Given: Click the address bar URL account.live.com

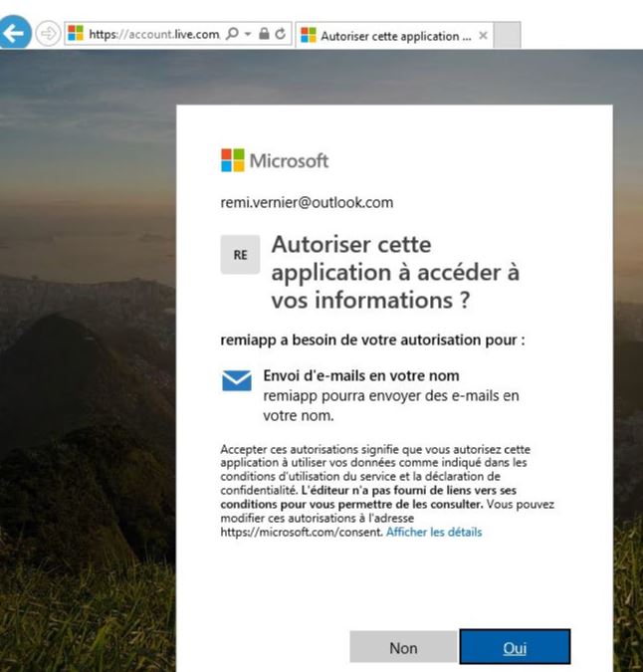Looking at the screenshot, I should 154,34.
